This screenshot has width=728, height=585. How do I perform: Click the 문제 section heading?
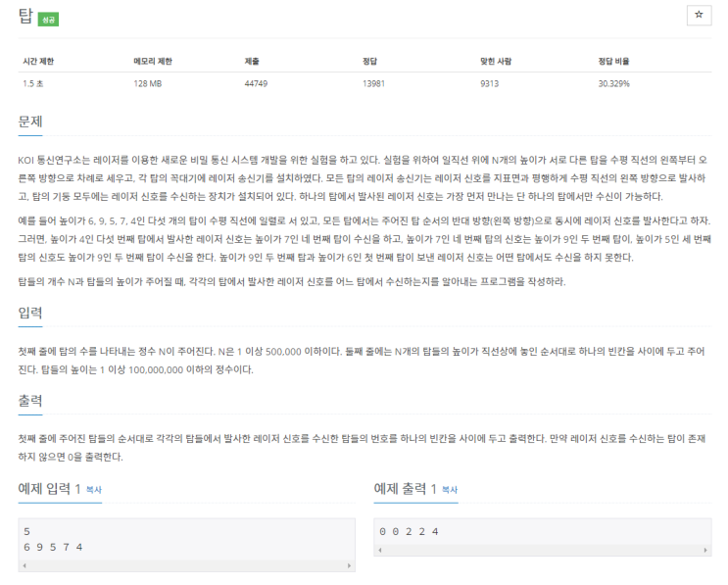point(30,122)
